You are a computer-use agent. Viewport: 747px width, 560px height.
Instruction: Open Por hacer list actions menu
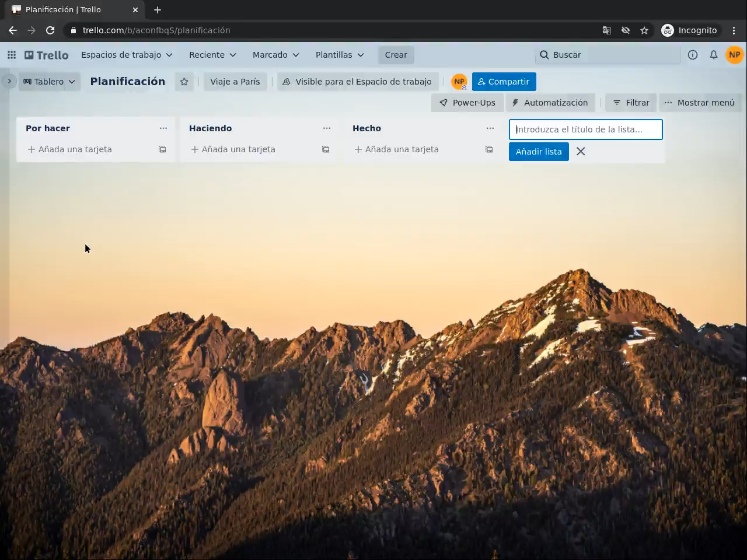point(163,128)
